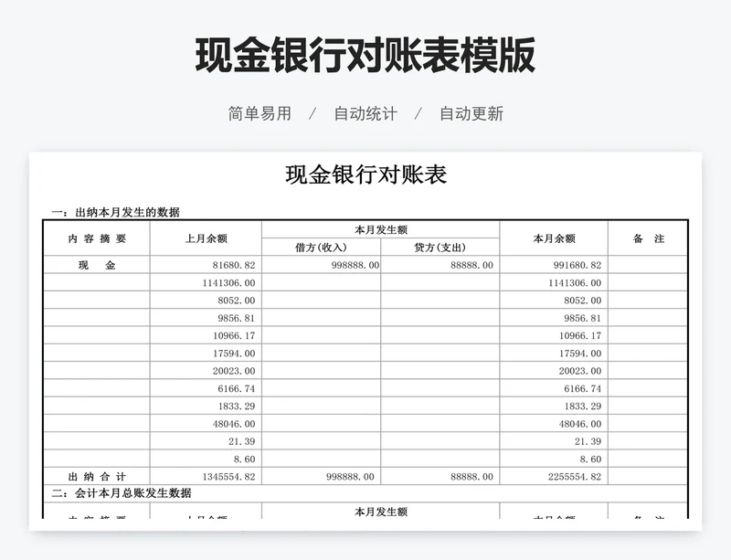Click 本月余额 cell 9856.81
The width and height of the screenshot is (731, 560).
tap(554, 318)
